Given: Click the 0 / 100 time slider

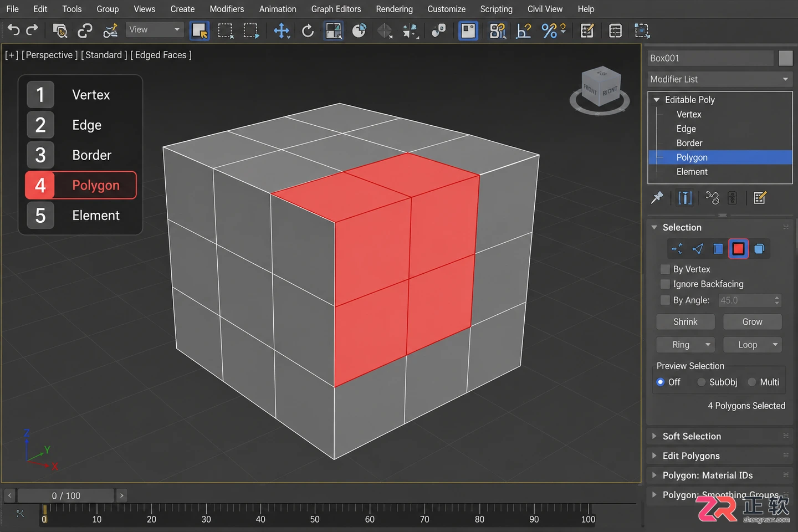Looking at the screenshot, I should 66,495.
